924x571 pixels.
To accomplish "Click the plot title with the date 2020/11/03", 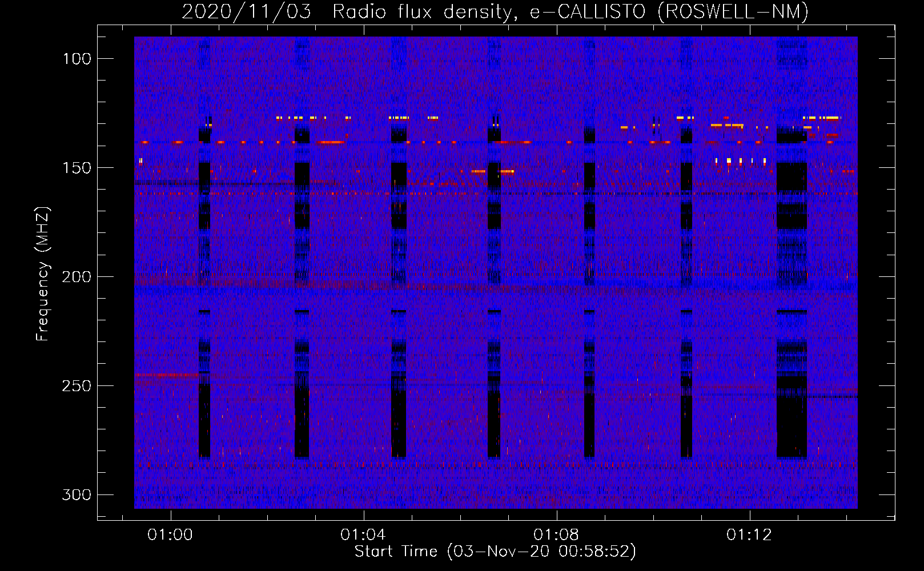I will [495, 11].
